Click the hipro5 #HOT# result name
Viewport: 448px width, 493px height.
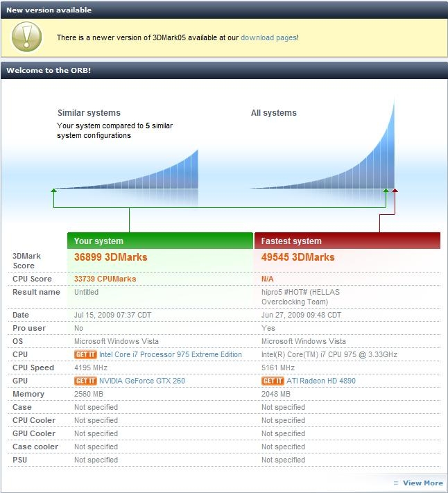point(300,297)
